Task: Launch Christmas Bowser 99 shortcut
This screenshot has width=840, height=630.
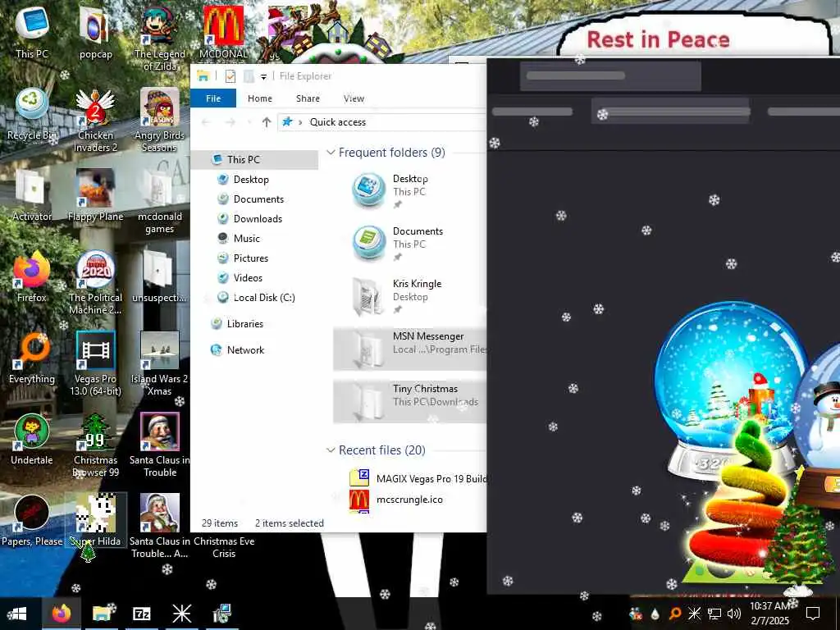Action: 95,445
